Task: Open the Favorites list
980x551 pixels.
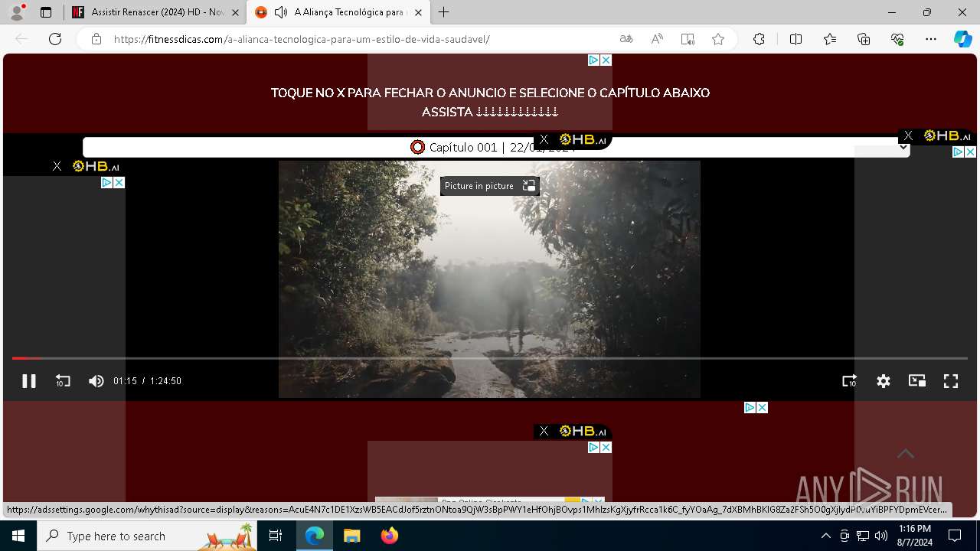Action: tap(830, 39)
